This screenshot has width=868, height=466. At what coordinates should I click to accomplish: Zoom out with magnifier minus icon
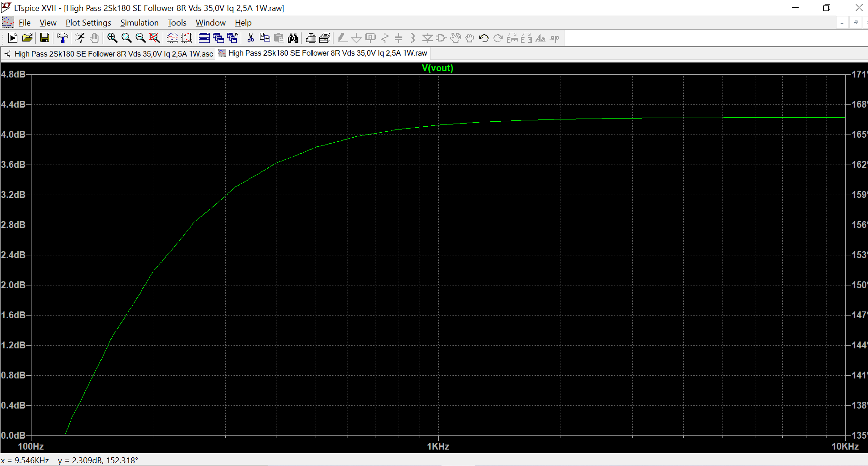click(x=140, y=38)
